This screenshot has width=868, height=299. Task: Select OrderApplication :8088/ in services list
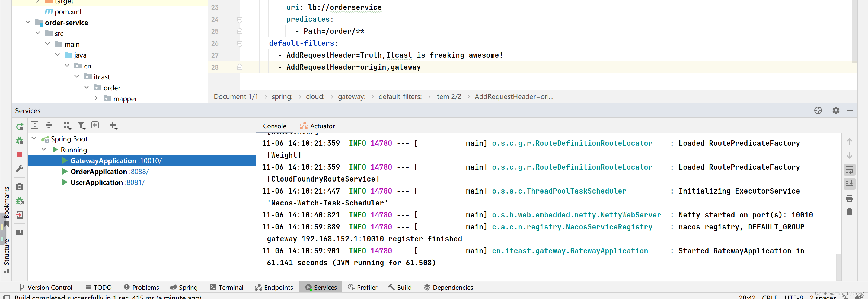(109, 171)
